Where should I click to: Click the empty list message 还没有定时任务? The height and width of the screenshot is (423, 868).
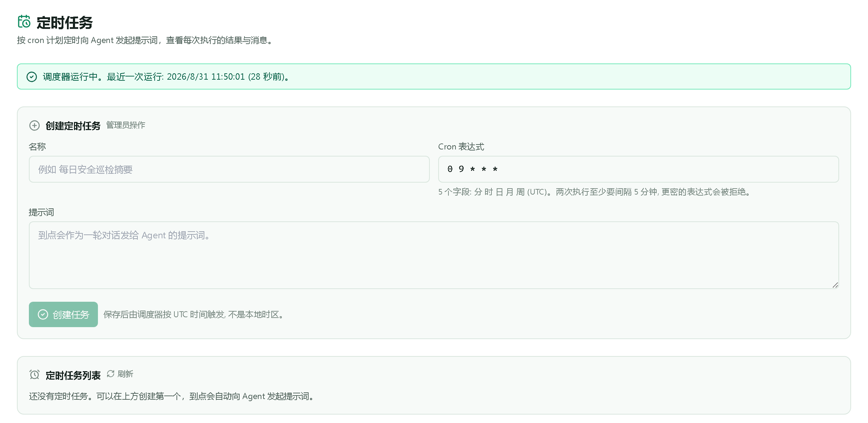pos(172,396)
